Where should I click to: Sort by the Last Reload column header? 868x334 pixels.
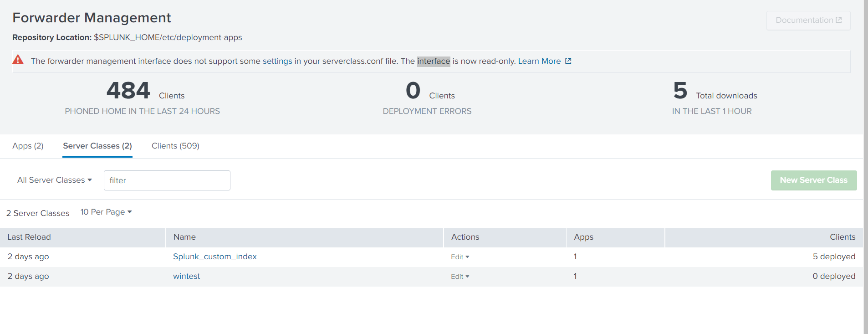point(29,237)
